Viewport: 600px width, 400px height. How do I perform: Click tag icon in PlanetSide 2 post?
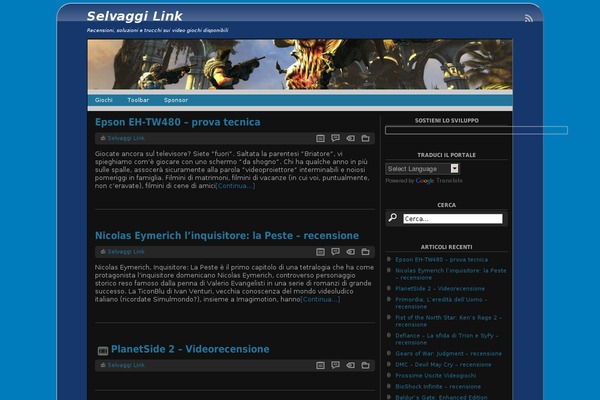[350, 366]
